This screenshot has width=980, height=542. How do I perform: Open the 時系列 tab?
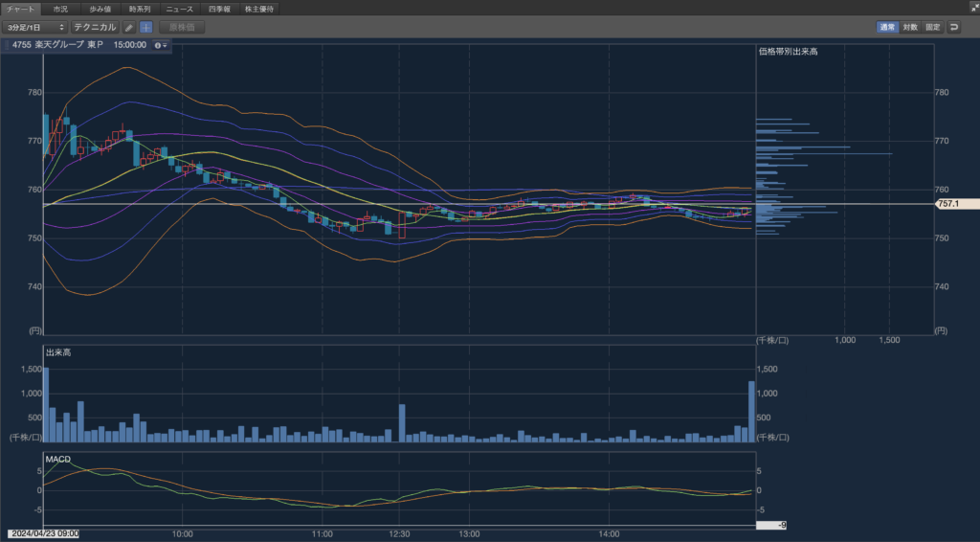140,9
